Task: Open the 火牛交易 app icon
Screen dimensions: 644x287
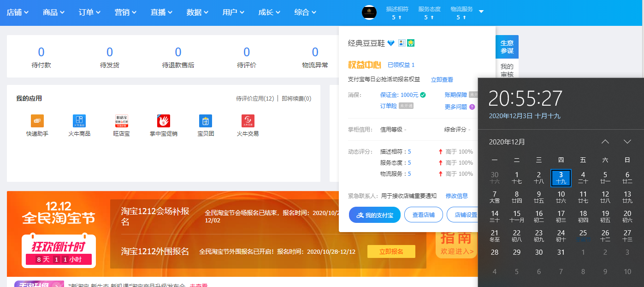Action: point(248,121)
